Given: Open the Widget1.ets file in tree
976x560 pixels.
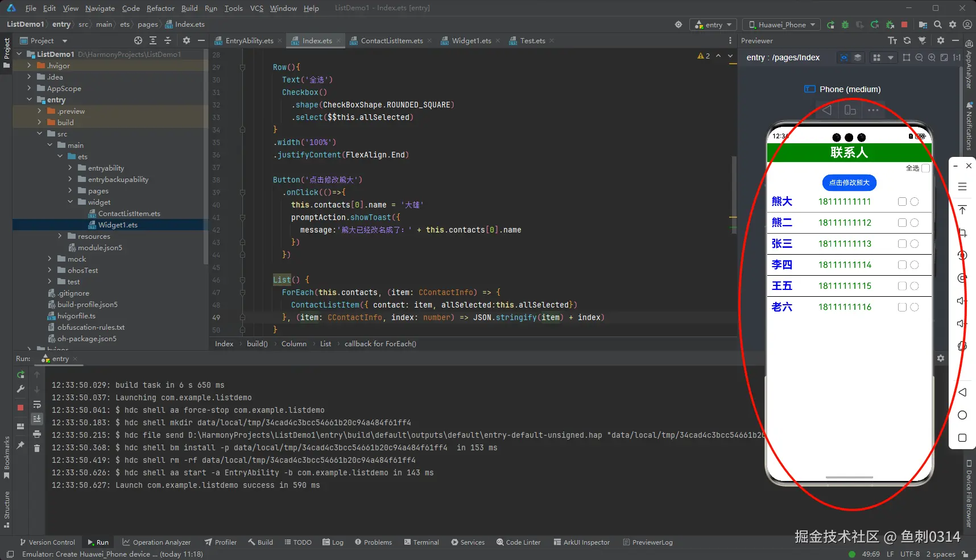Looking at the screenshot, I should pyautogui.click(x=118, y=225).
